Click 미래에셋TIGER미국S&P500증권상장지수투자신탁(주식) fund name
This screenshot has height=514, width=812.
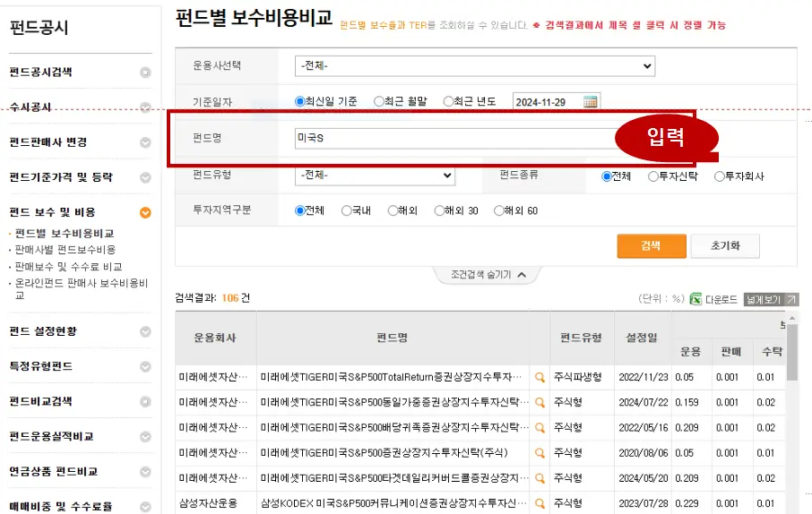pos(384,453)
